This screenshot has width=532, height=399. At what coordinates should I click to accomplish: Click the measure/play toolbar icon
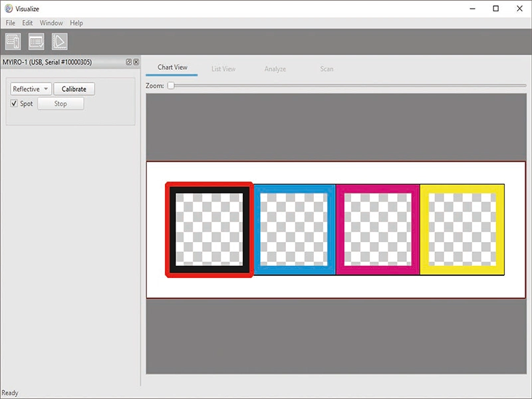pos(59,41)
